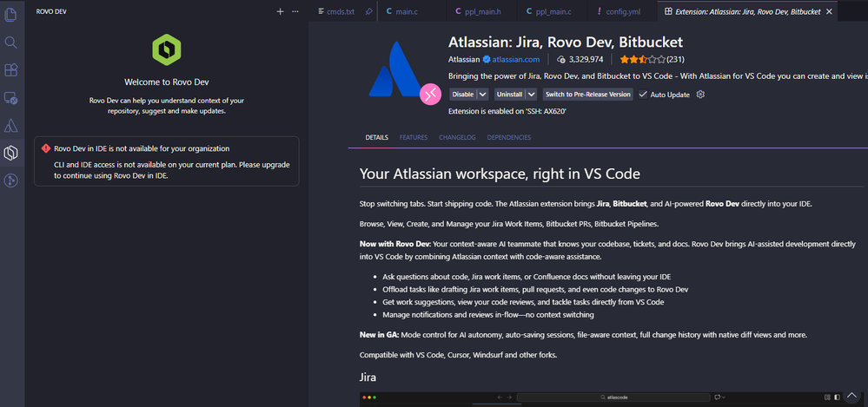Start new Rovo Dev session with plus

[x=280, y=11]
